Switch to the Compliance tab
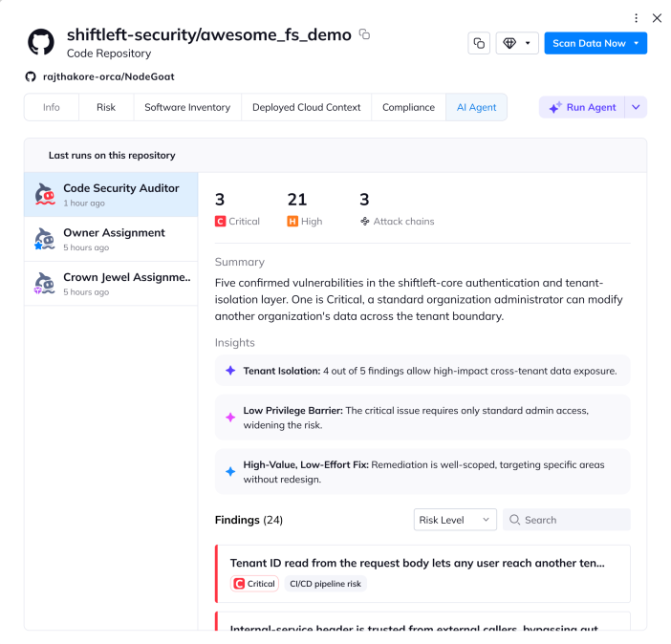Image resolution: width=671 pixels, height=644 pixels. point(409,107)
